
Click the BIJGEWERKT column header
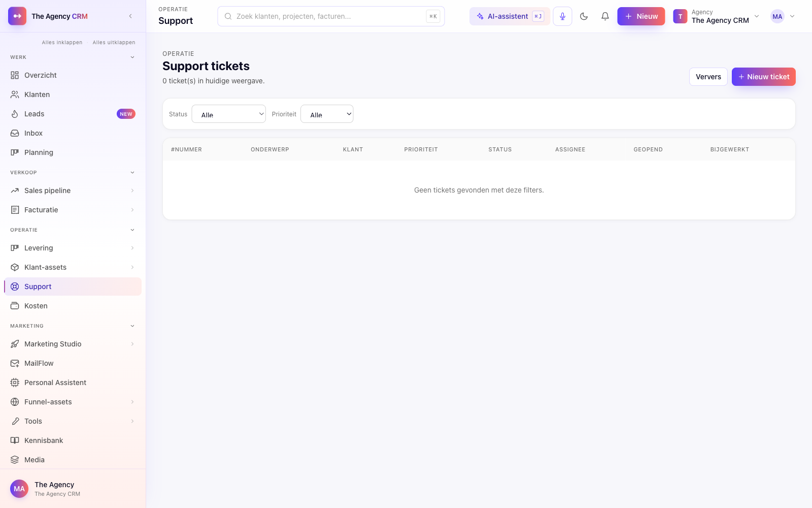pyautogui.click(x=730, y=149)
